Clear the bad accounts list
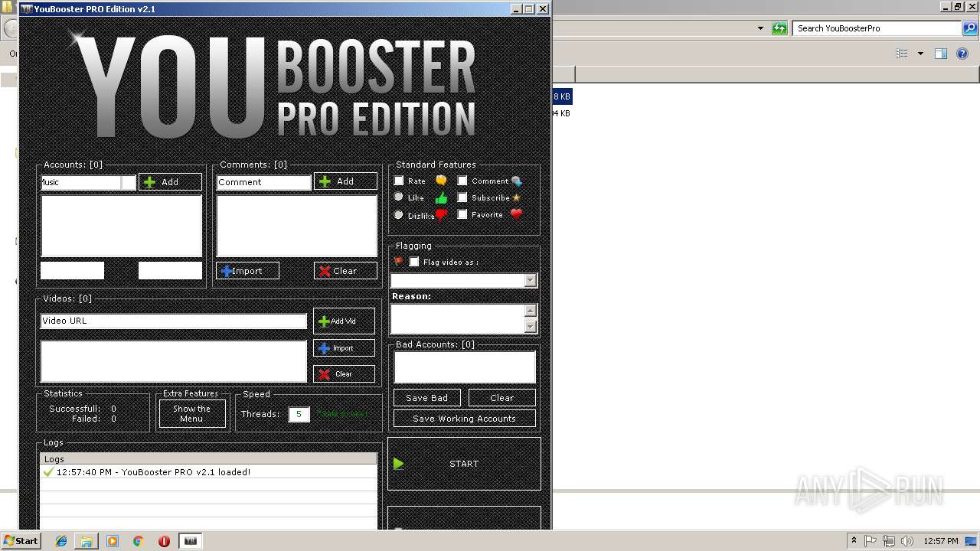This screenshot has width=980, height=551. tap(501, 398)
